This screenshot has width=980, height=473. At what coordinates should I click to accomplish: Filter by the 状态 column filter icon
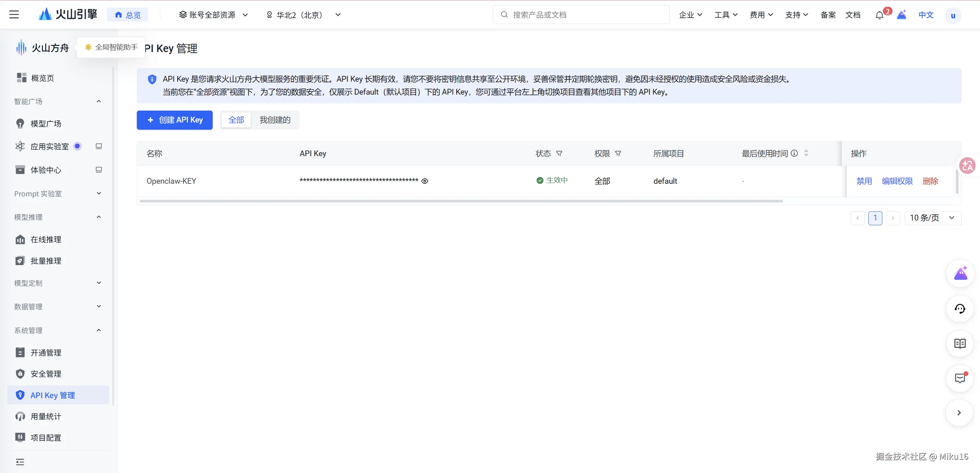(x=559, y=154)
